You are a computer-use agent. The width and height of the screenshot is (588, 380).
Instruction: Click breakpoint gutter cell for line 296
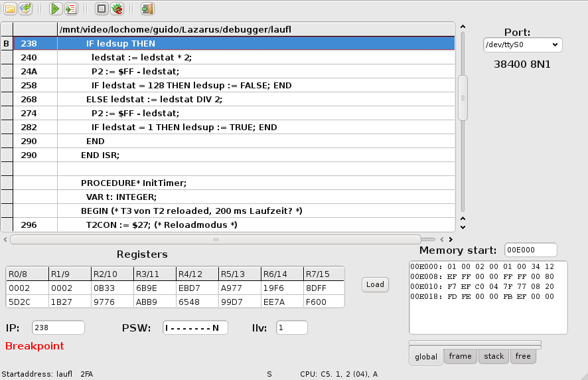tap(7, 225)
